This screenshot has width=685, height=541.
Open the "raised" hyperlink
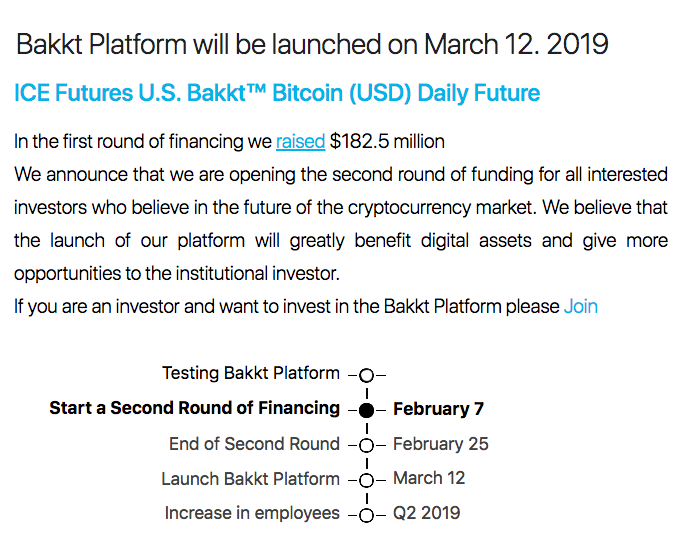coord(300,141)
